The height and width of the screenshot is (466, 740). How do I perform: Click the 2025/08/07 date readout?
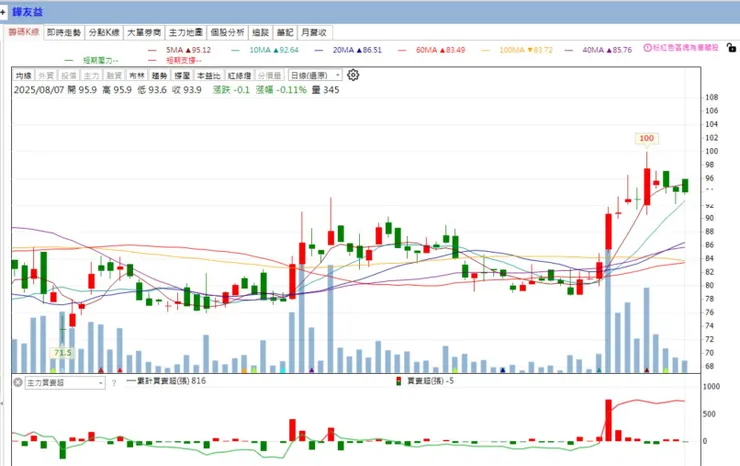39,90
